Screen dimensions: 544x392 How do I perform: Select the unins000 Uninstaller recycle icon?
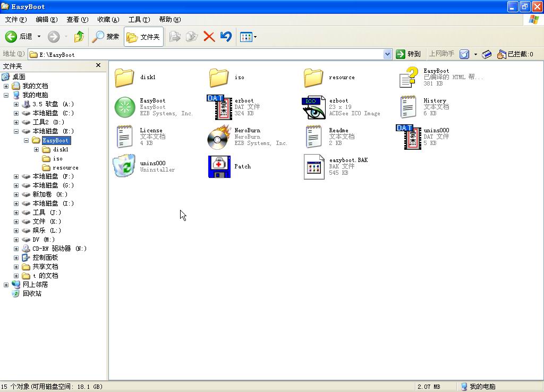tap(124, 166)
